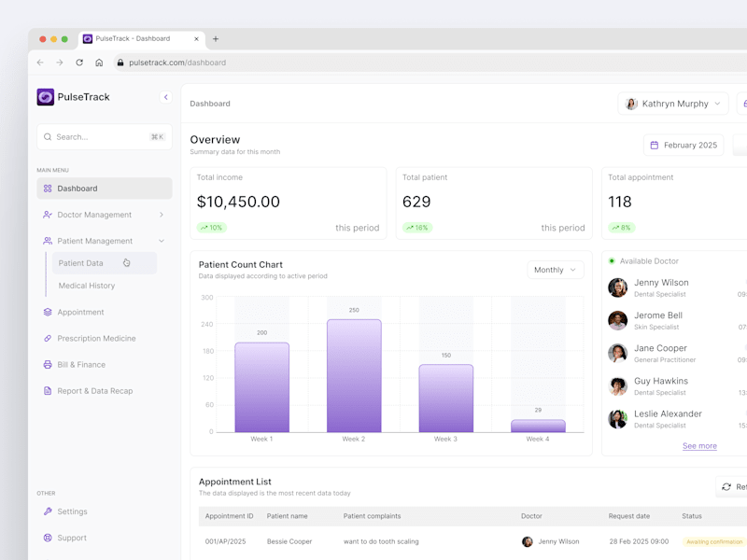Click the PulseTrack logo icon
The width and height of the screenshot is (747, 560).
45,97
